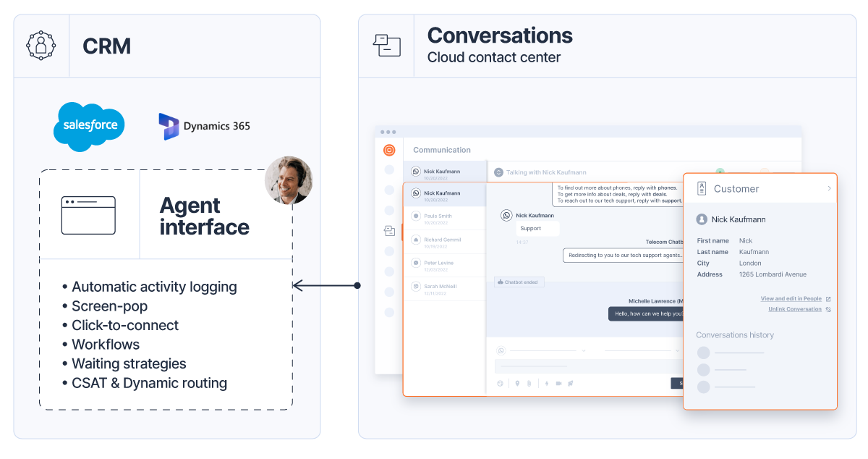Click the emoji icon in message toolbar

click(500, 383)
